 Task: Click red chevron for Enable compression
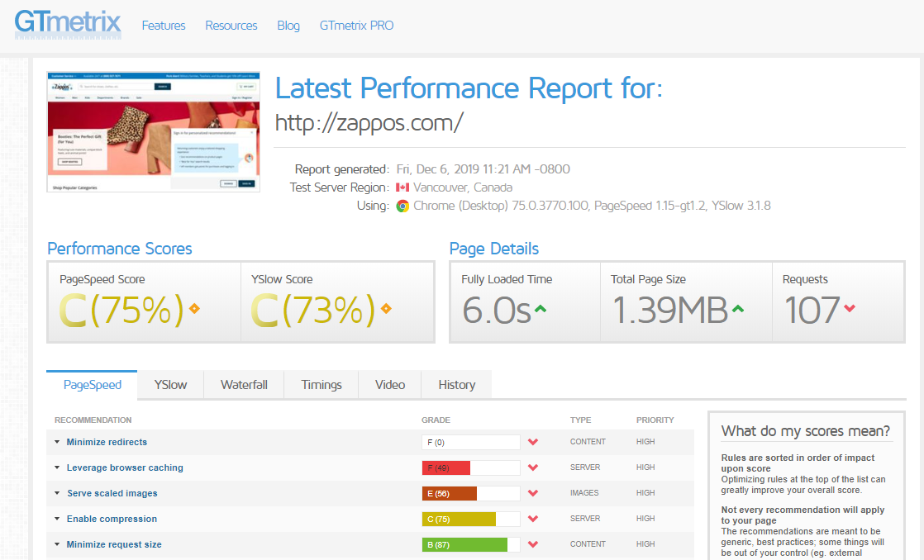533,519
